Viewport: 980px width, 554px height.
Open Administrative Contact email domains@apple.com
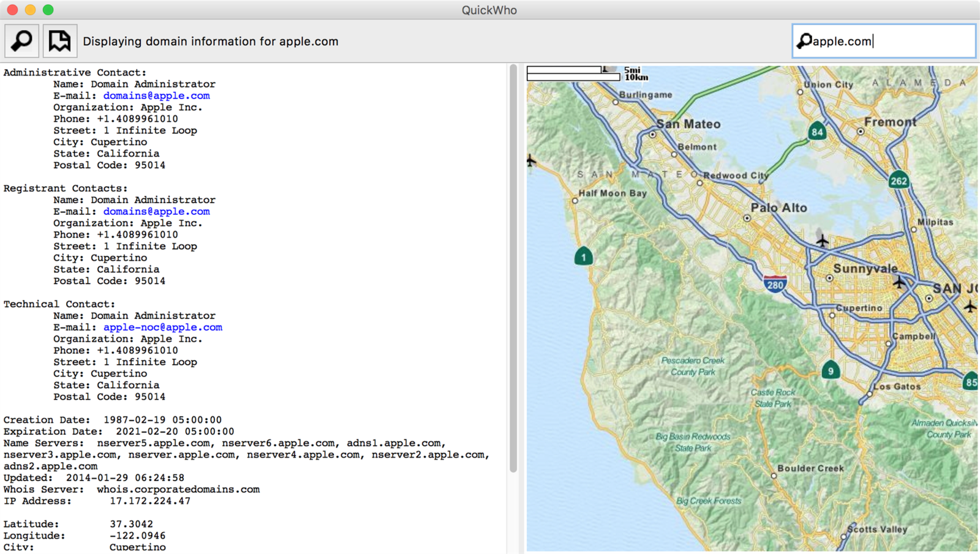(156, 95)
